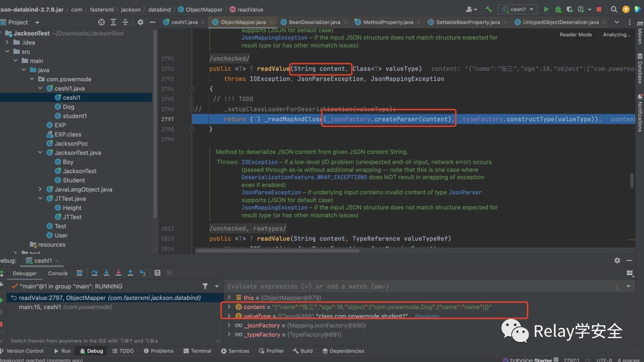The image size is (644, 362).
Task: Switch to Console tab in Debug
Action: pyautogui.click(x=58, y=273)
